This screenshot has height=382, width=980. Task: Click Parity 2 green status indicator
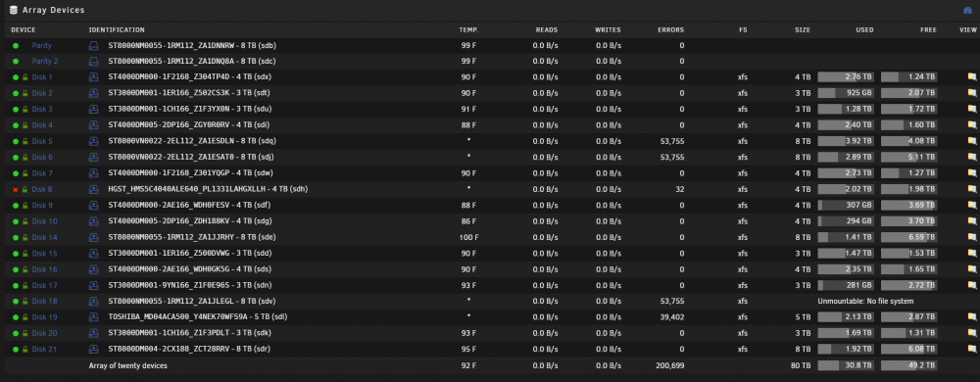(16, 61)
